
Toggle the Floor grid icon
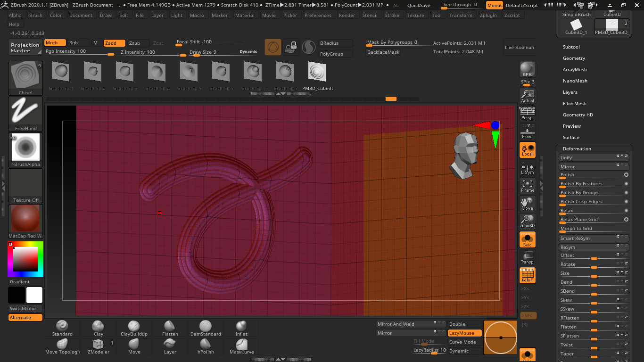527,132
